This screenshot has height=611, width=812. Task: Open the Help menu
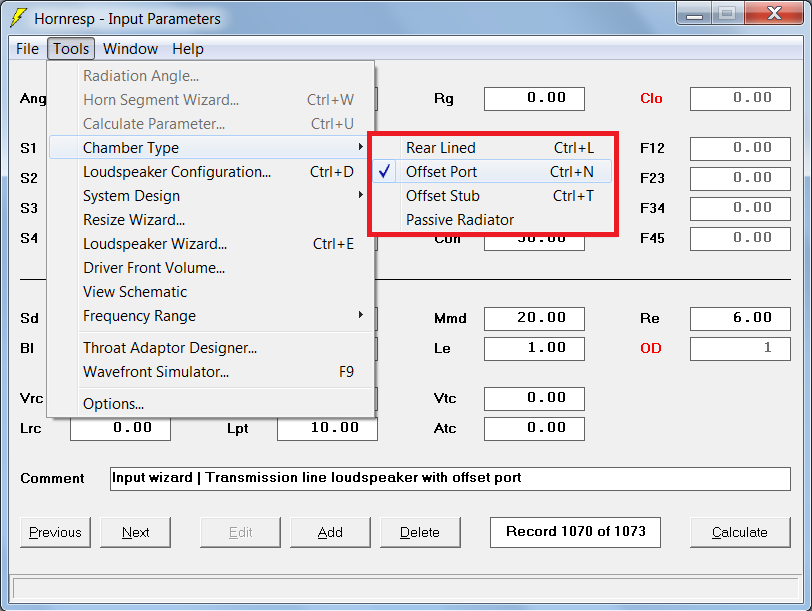[187, 49]
